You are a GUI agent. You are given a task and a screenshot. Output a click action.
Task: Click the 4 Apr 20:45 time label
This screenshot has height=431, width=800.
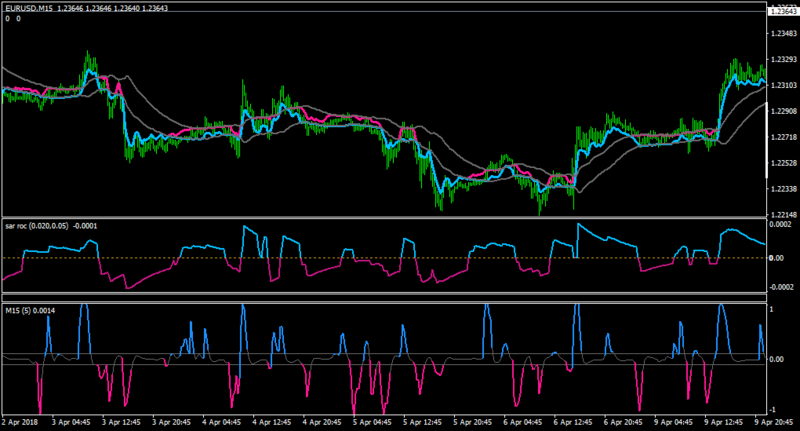[x=322, y=422]
